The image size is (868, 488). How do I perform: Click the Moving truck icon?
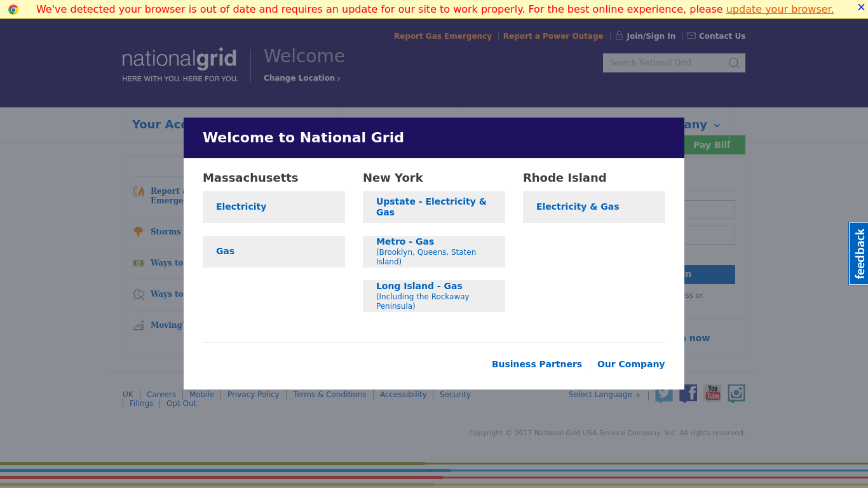(139, 325)
